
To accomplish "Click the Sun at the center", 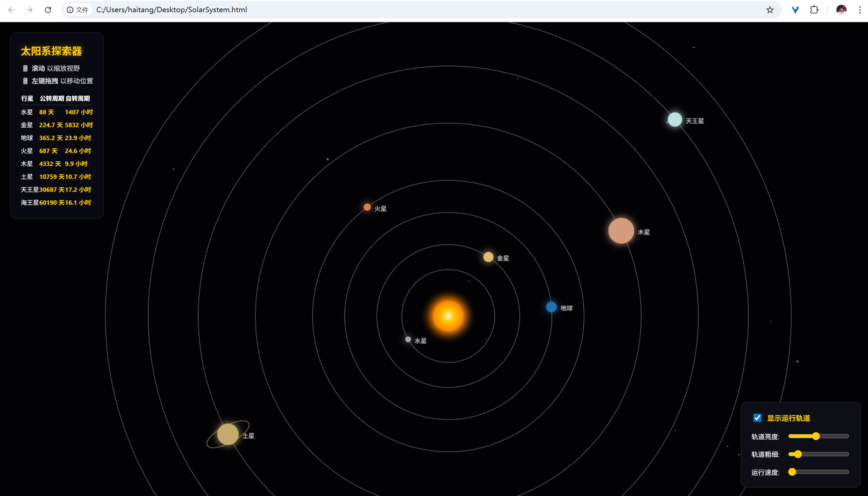I will (x=448, y=316).
